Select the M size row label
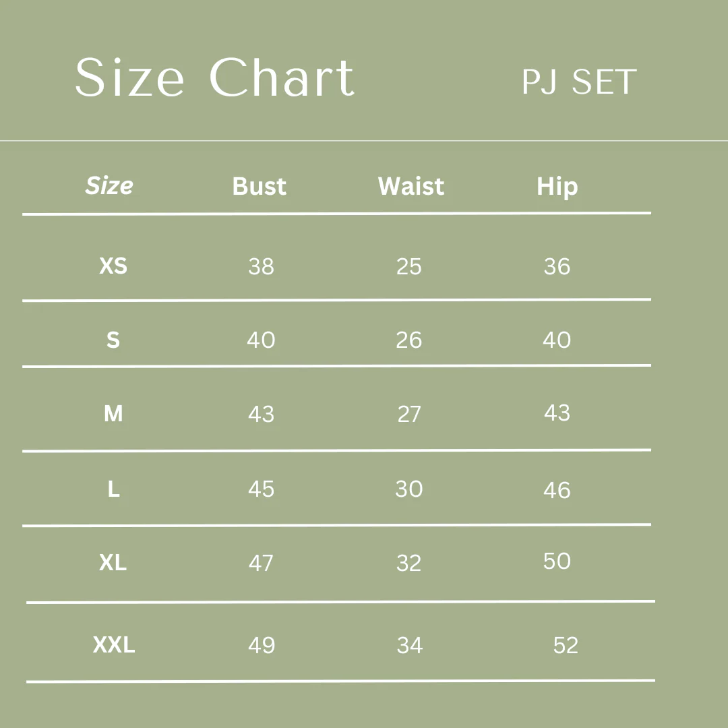 click(x=113, y=414)
